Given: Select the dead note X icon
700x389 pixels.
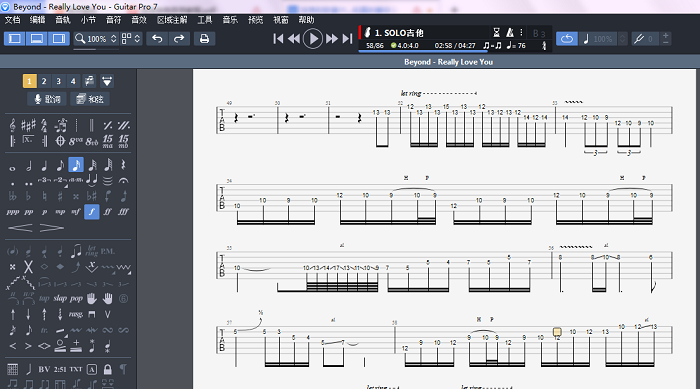Looking at the screenshot, I should coord(28,267).
